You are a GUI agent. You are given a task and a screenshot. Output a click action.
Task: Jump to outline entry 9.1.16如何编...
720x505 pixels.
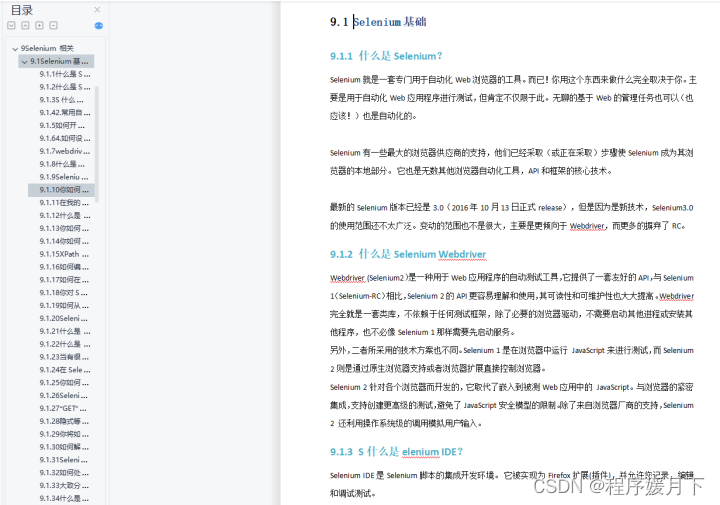(x=64, y=267)
